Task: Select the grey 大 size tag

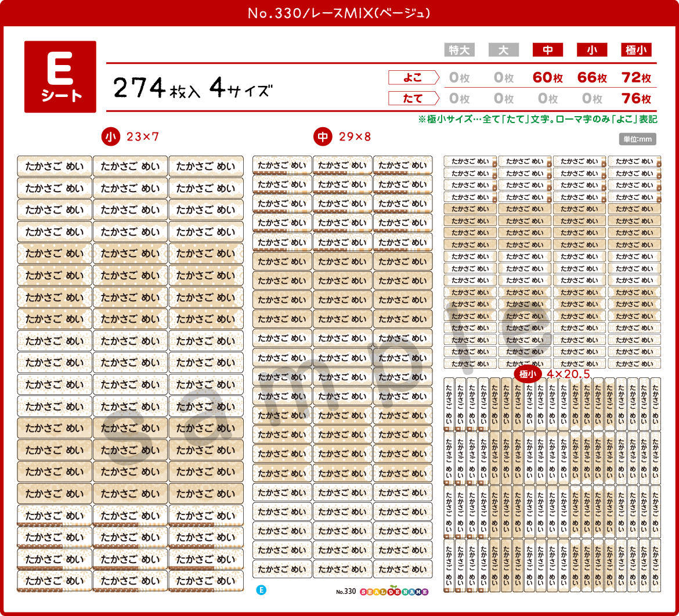Action: tap(504, 50)
